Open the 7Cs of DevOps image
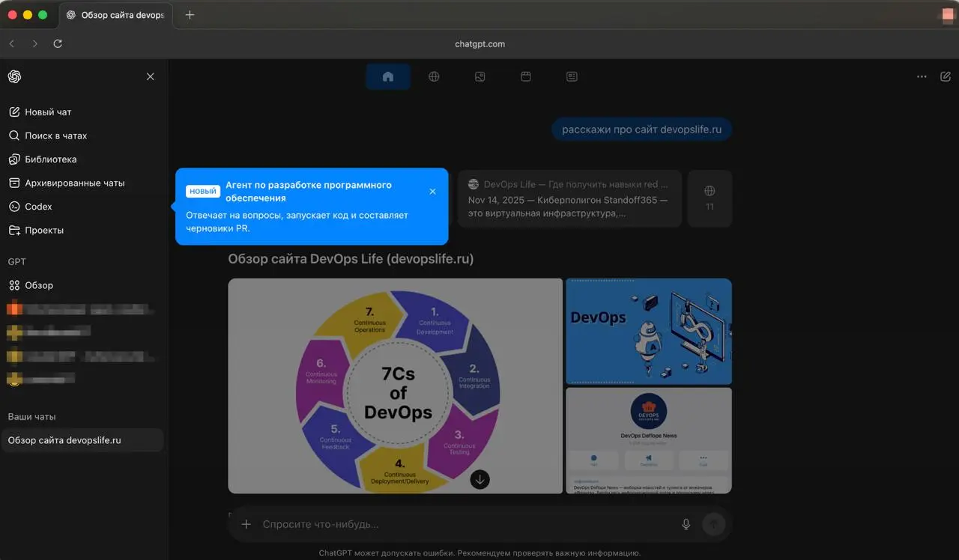The width and height of the screenshot is (959, 560). [395, 386]
